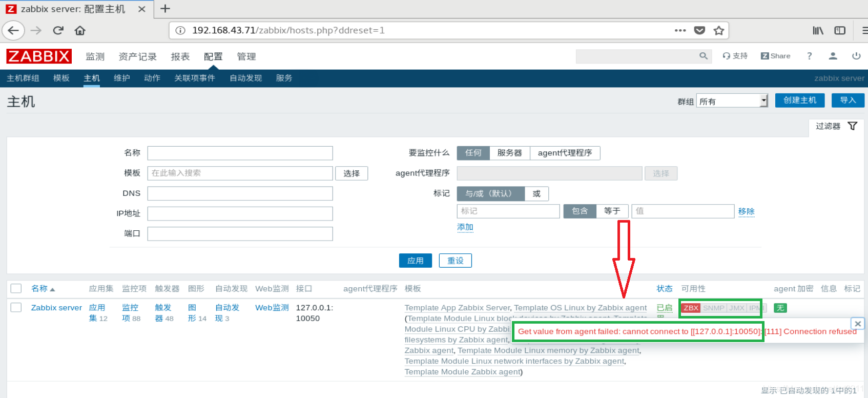Reload the current page

(58, 30)
